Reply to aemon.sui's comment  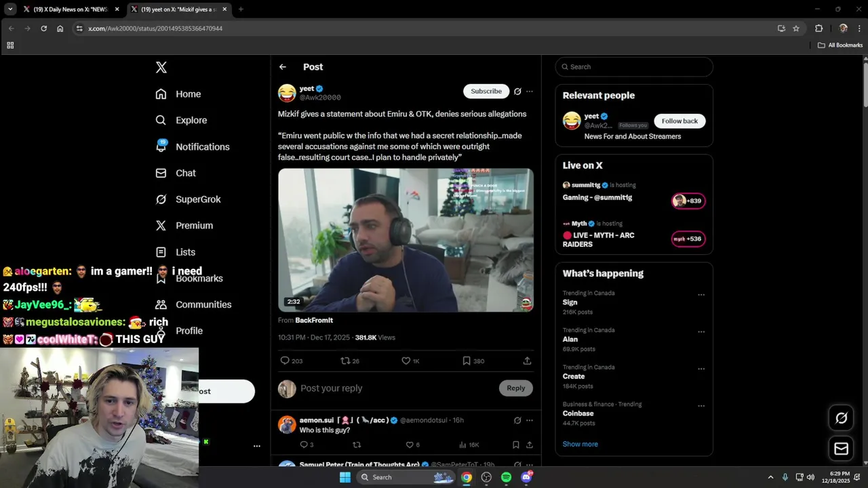(x=307, y=445)
